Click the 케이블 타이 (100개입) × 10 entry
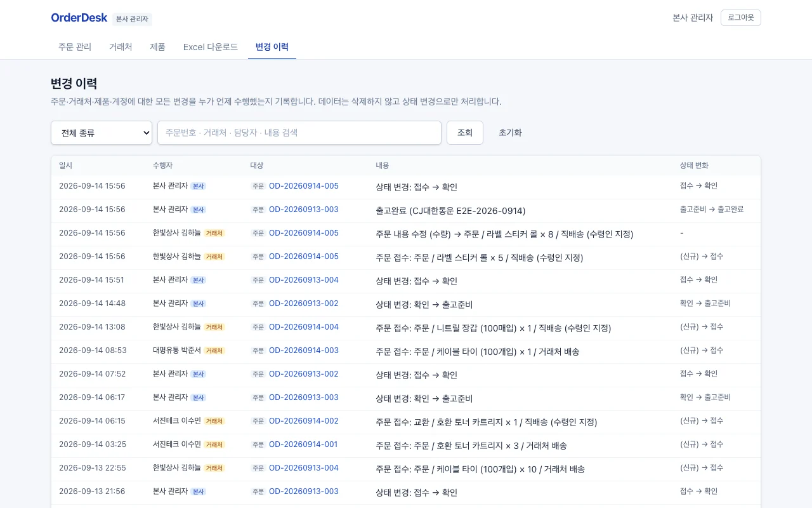The width and height of the screenshot is (812, 508). [480, 469]
